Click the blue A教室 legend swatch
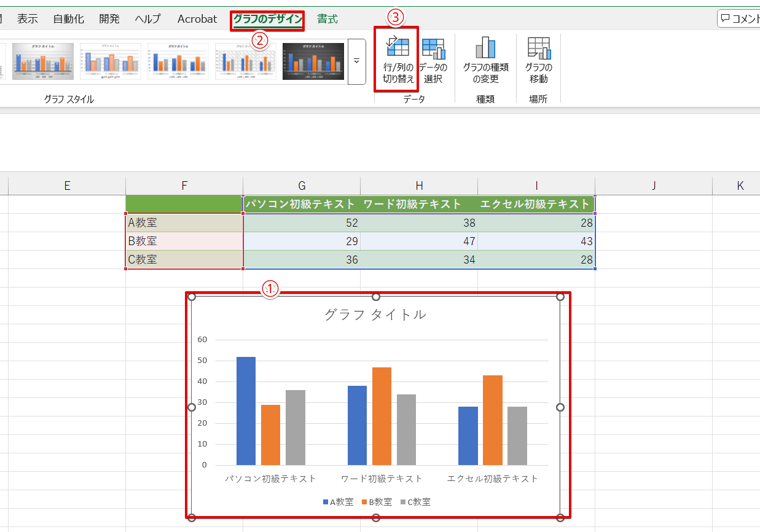Screen dimensions: 760x532 tap(326, 502)
